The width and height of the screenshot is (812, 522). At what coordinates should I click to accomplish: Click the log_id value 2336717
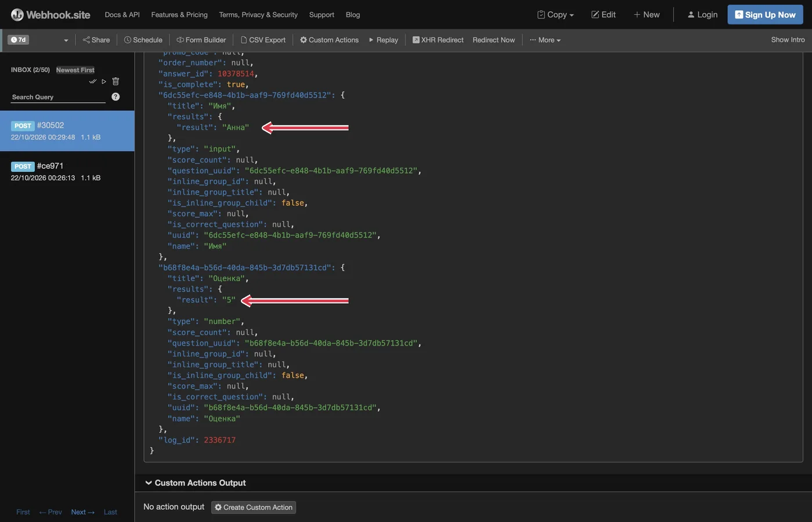(x=219, y=440)
